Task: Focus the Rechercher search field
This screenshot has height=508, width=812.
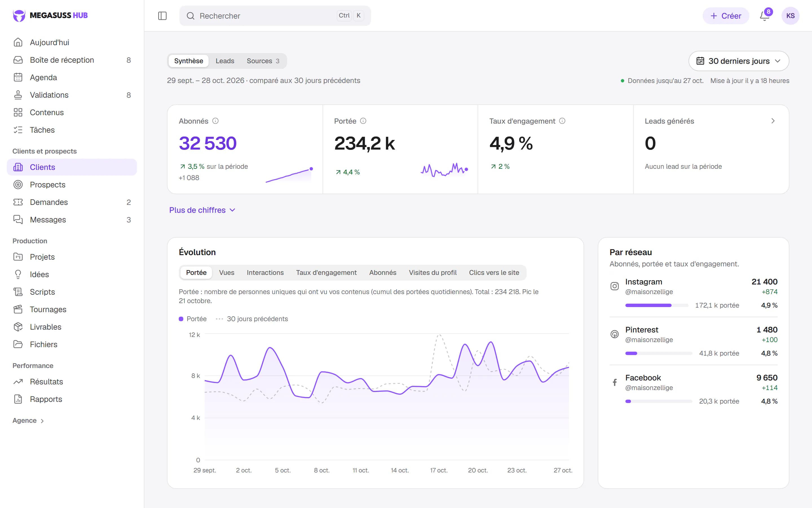Action: point(275,16)
